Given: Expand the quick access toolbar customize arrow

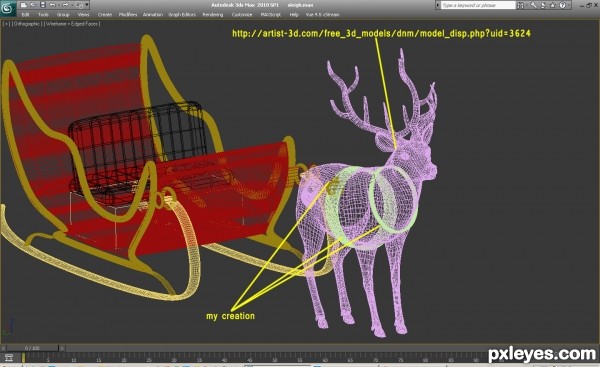Looking at the screenshot, I should 87,5.
